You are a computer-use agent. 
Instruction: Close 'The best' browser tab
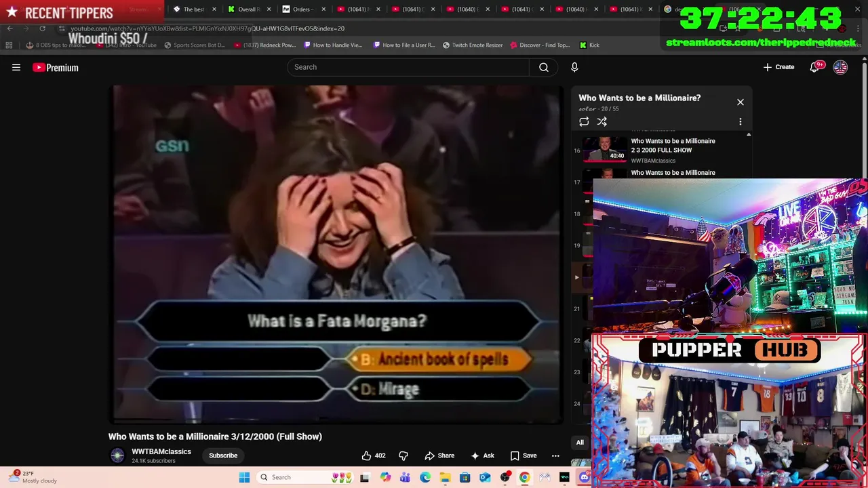[x=214, y=9]
